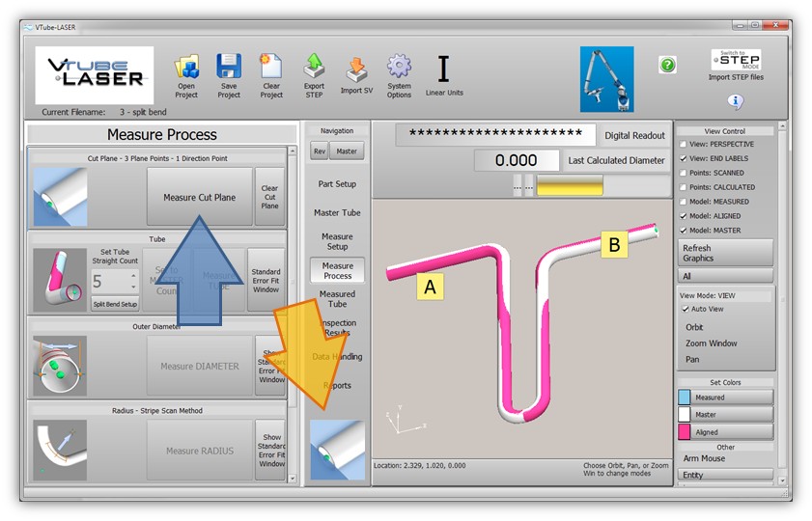Toggle the Points: SCANNED checkbox
Image resolution: width=812 pixels, height=521 pixels.
coord(685,173)
